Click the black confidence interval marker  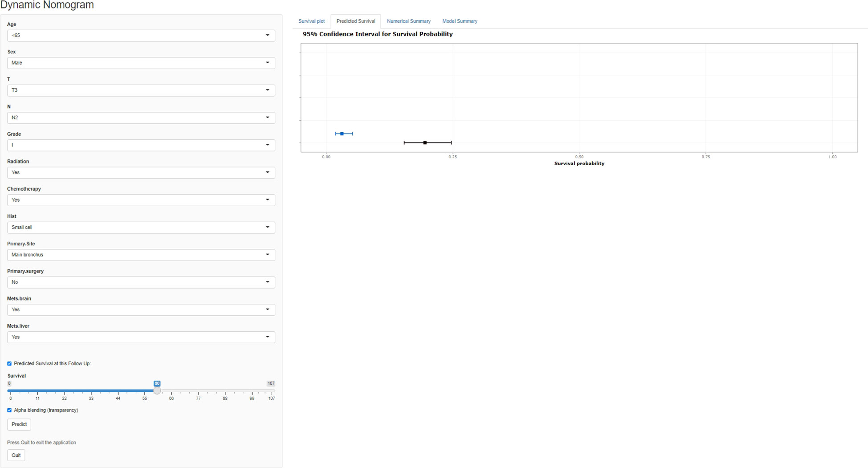[x=425, y=143]
